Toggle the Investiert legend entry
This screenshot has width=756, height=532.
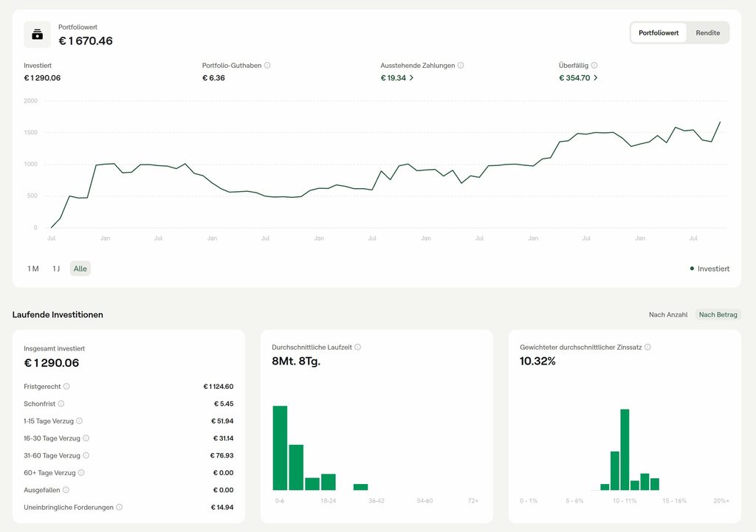coord(709,269)
